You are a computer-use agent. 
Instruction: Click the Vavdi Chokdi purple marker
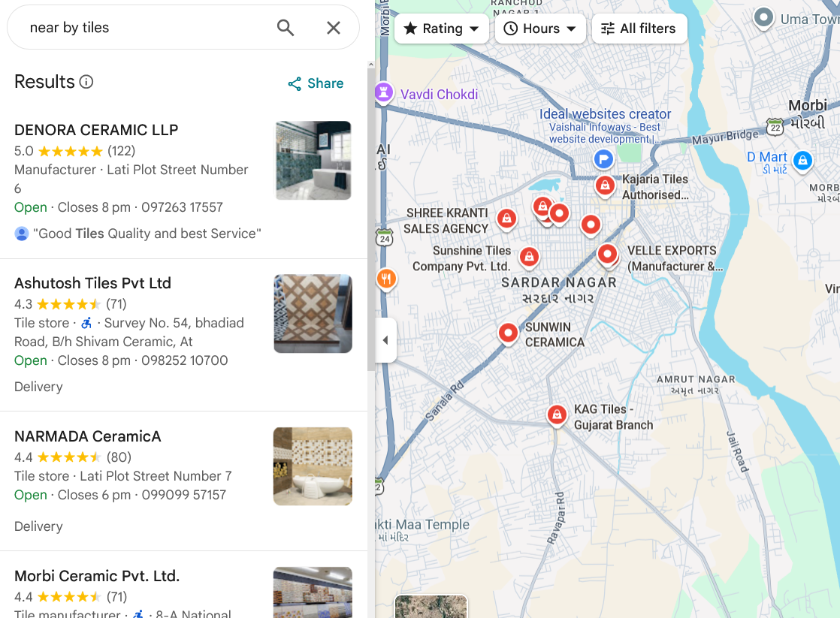(x=385, y=93)
